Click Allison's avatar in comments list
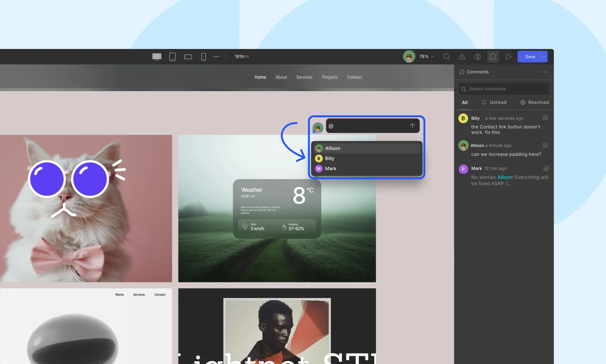Screen dimensions: 606x364 click(463, 145)
